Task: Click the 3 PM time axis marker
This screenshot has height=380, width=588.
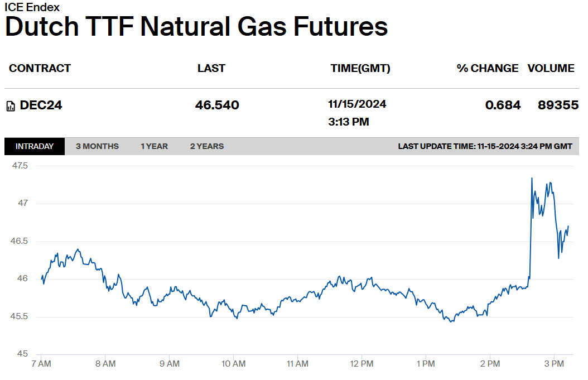Action: (554, 363)
